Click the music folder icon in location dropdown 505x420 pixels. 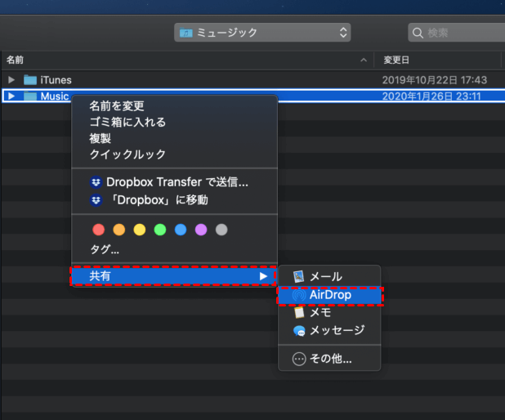point(185,33)
